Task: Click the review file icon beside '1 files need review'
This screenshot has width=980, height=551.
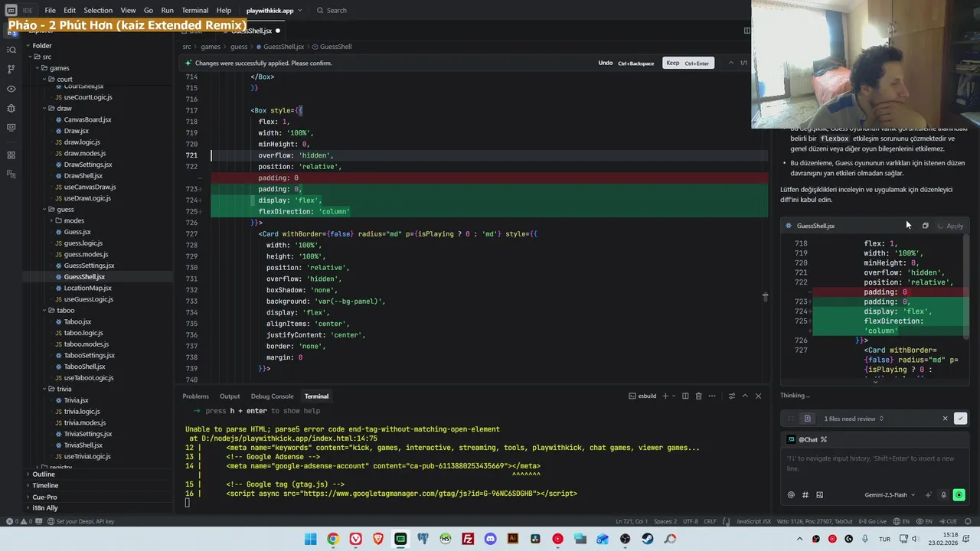Action: tap(807, 419)
